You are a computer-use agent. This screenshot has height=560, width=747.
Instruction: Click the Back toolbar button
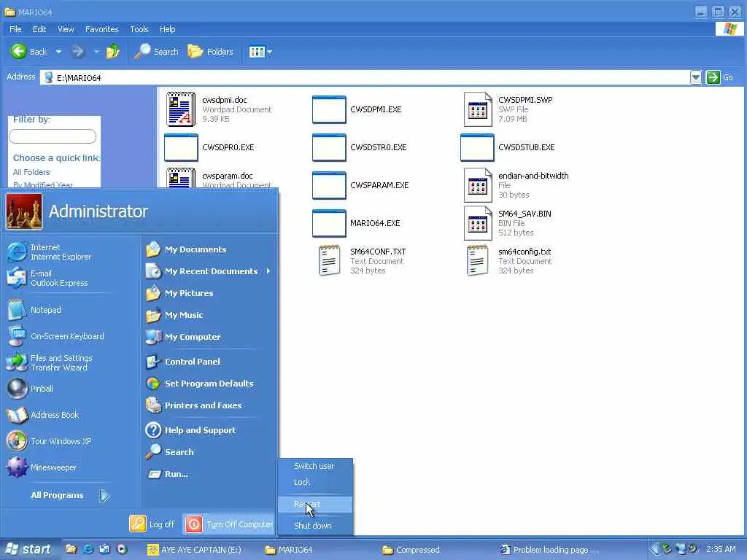(29, 52)
